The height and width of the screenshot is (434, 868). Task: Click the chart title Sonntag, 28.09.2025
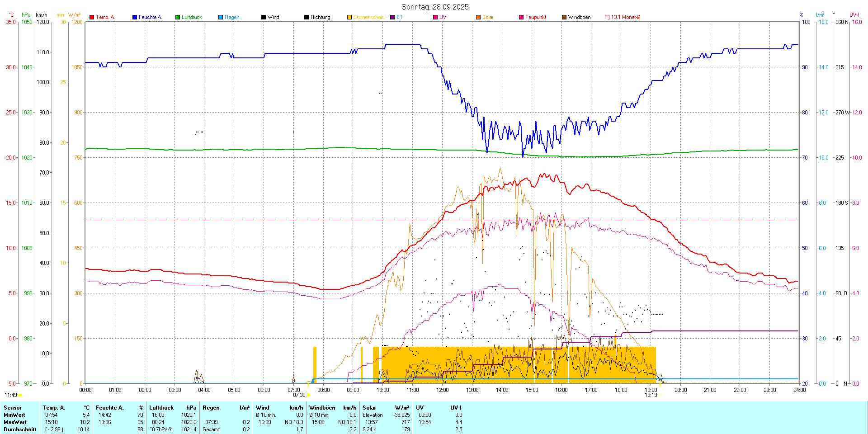[x=435, y=7]
